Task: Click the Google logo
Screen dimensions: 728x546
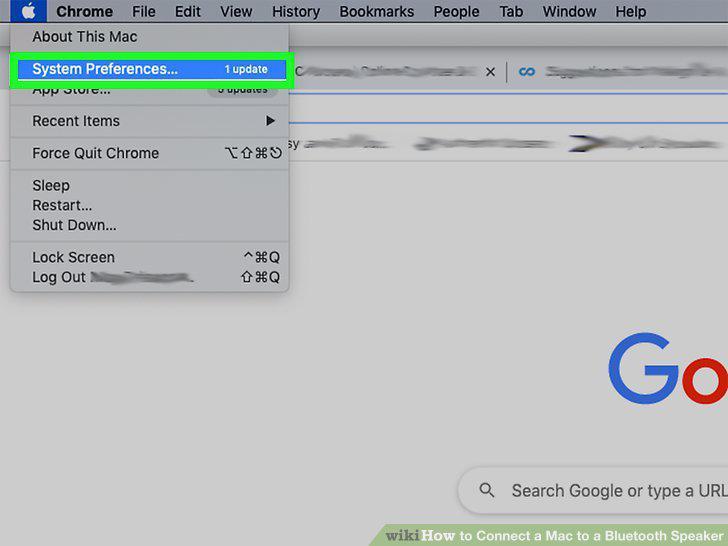Action: (x=668, y=369)
